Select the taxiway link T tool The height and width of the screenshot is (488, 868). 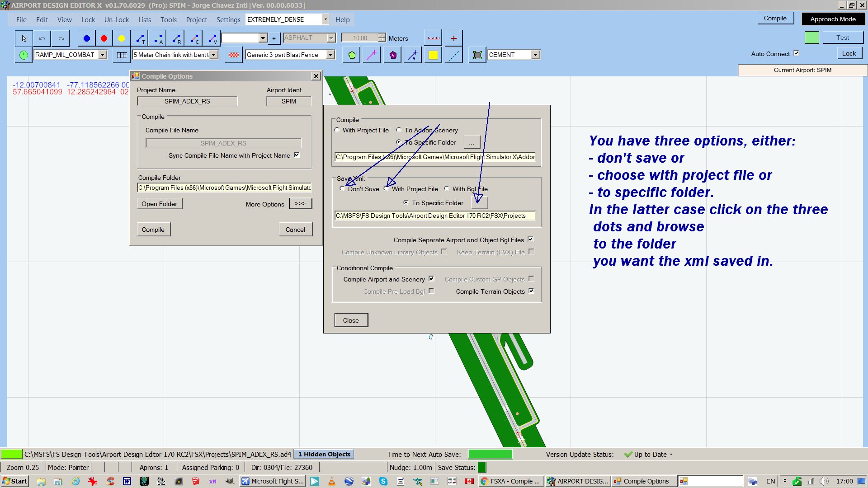click(140, 38)
